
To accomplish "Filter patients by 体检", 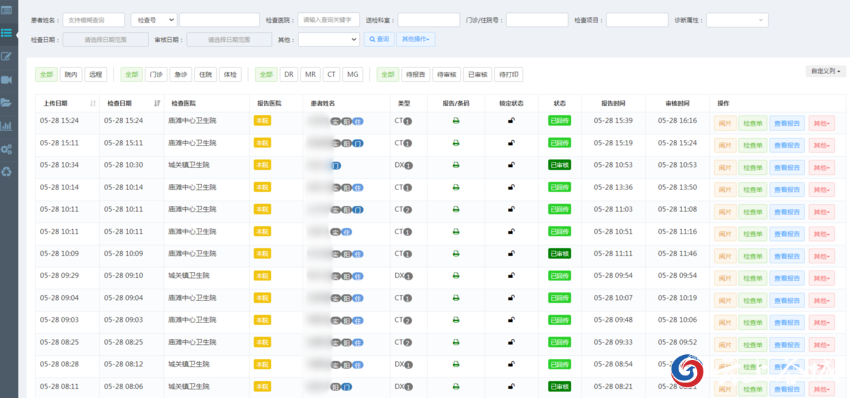I will click(230, 75).
